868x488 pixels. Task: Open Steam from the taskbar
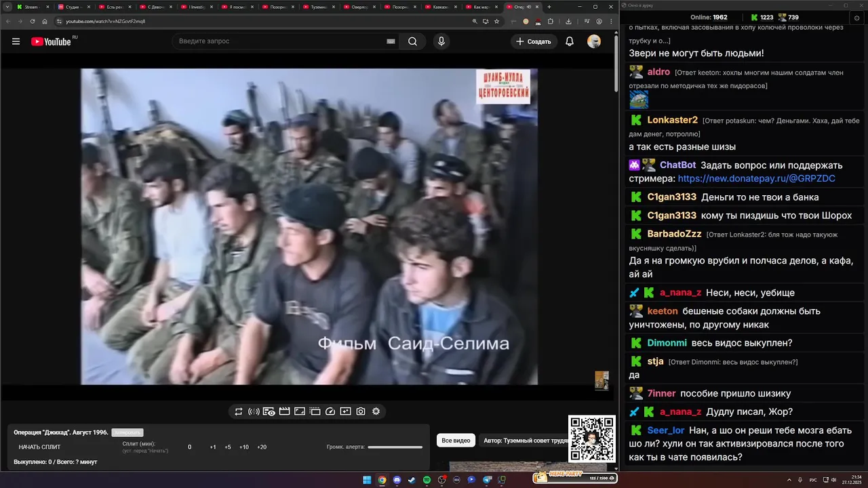point(412,480)
